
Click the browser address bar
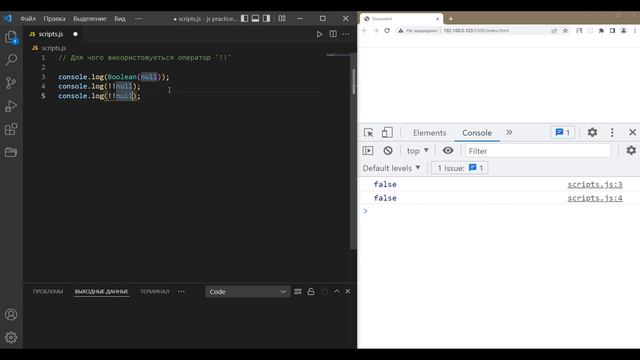click(476, 31)
